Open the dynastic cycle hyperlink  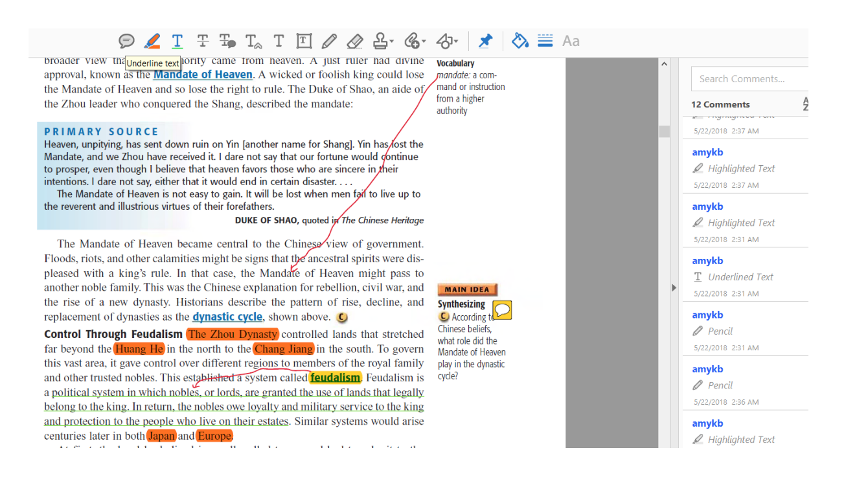pyautogui.click(x=227, y=316)
